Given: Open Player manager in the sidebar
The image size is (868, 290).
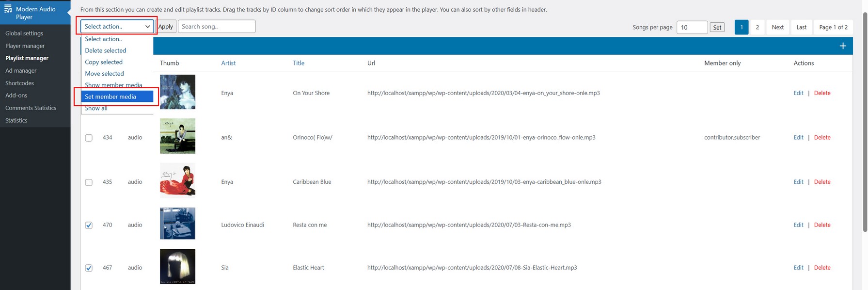Looking at the screenshot, I should coord(25,46).
